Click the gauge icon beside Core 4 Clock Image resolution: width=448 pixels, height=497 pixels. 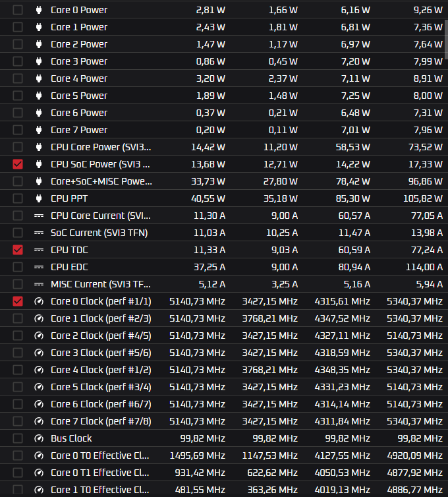tap(39, 370)
